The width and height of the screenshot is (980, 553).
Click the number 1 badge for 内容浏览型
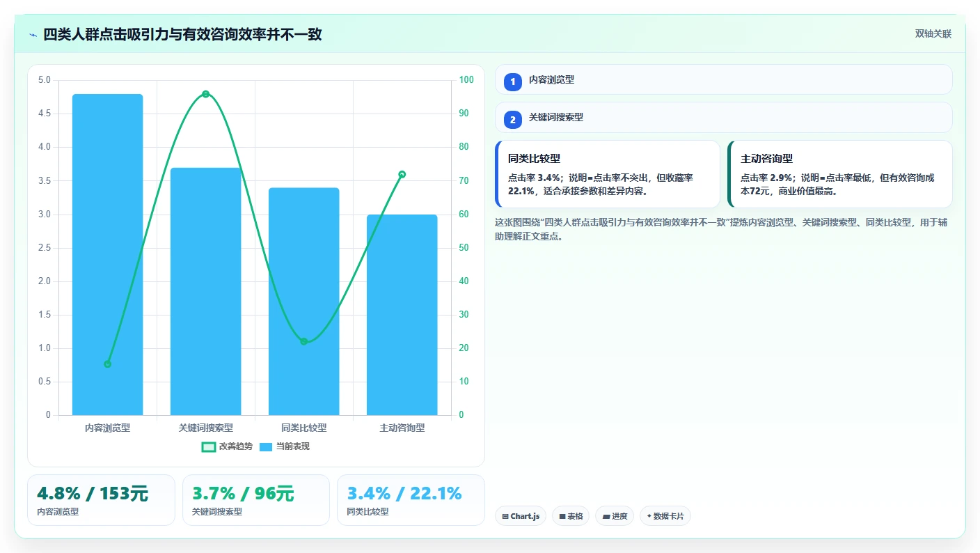coord(513,82)
